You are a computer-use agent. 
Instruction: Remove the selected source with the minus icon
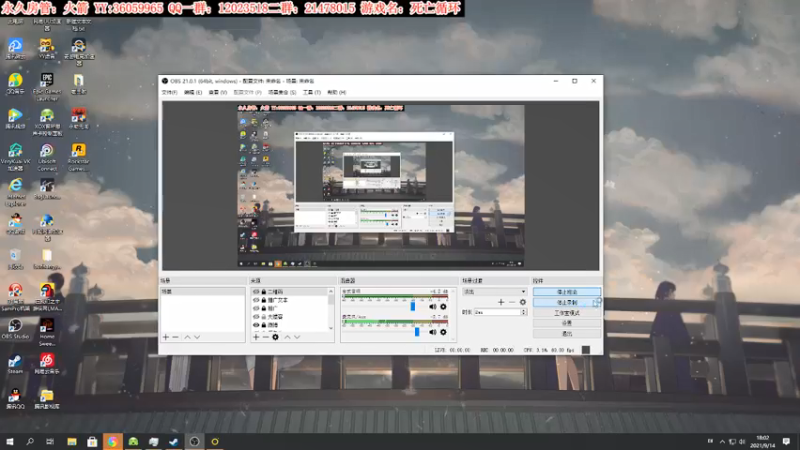[x=265, y=337]
